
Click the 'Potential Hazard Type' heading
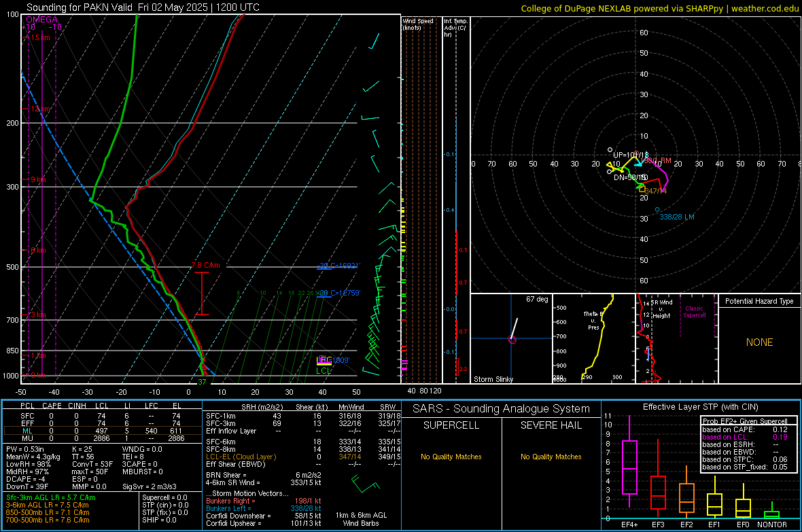coord(759,301)
